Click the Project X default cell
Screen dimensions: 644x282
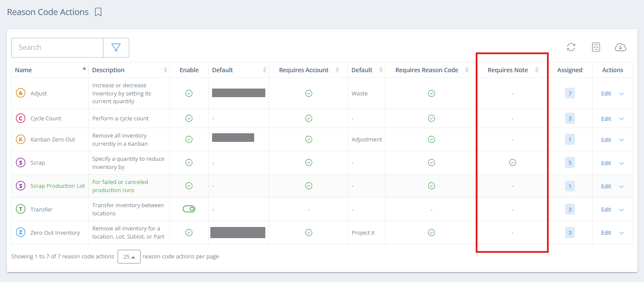pyautogui.click(x=363, y=233)
